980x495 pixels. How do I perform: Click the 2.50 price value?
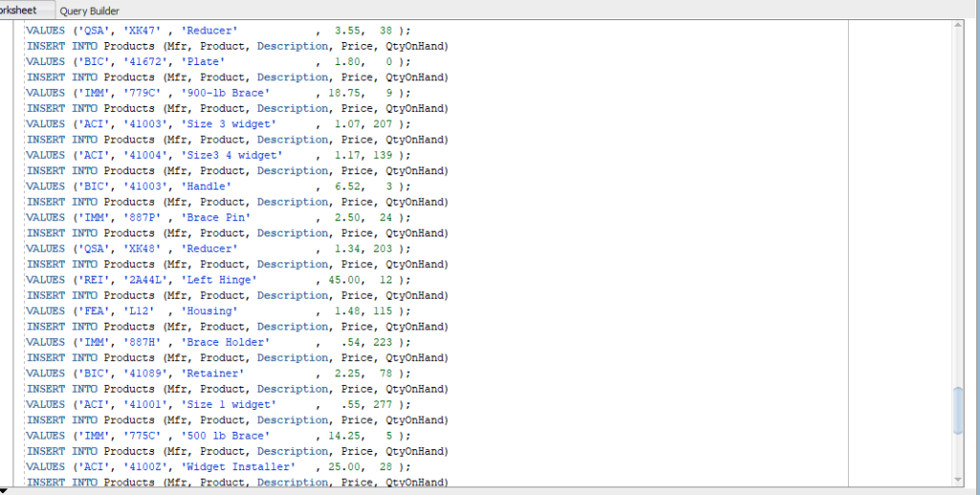pyautogui.click(x=347, y=218)
